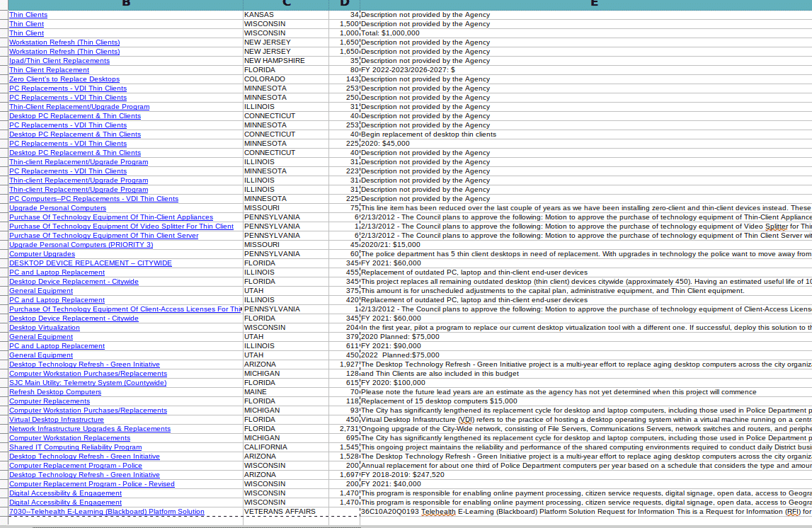Select the 'FY 2020: $100,000' cell
Screen dimensions: 812x528
pyautogui.click(x=585, y=383)
